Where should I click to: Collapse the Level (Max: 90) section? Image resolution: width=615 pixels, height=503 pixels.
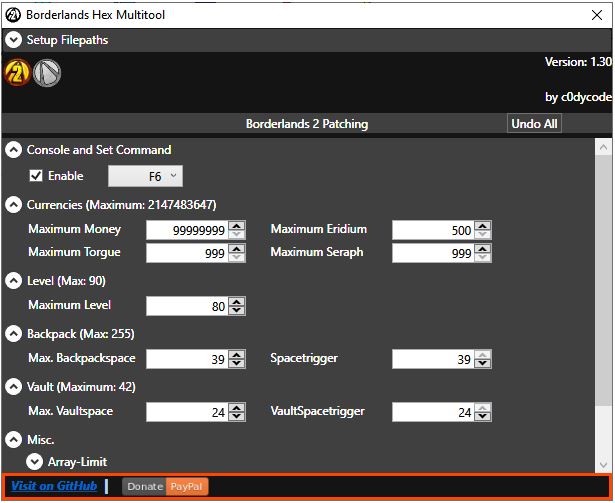coord(13,281)
